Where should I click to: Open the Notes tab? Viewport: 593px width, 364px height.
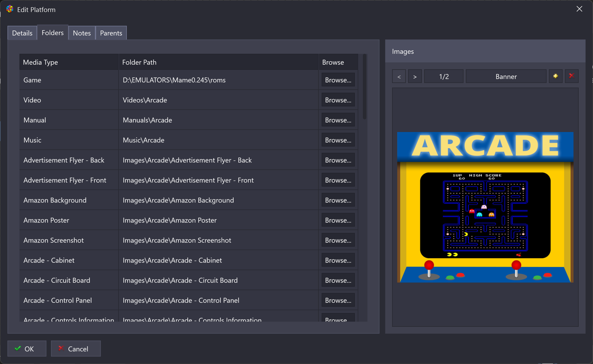82,33
